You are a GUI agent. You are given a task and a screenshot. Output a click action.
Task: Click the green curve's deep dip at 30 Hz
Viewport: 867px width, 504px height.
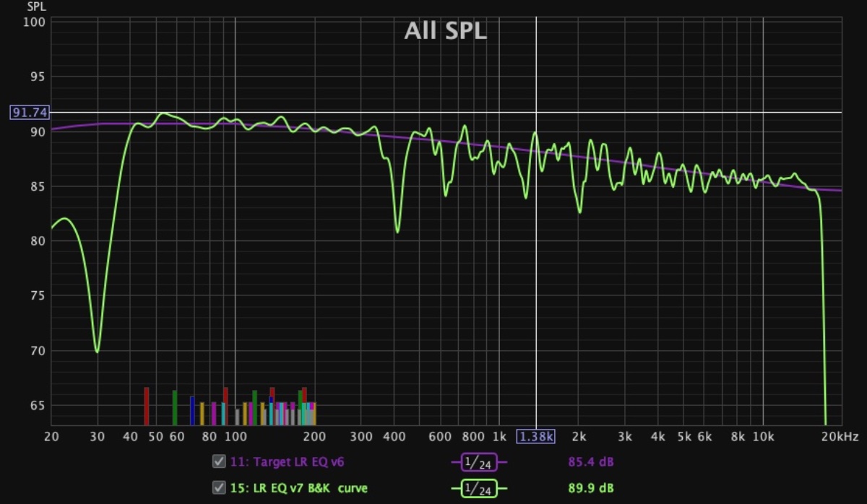(x=97, y=351)
